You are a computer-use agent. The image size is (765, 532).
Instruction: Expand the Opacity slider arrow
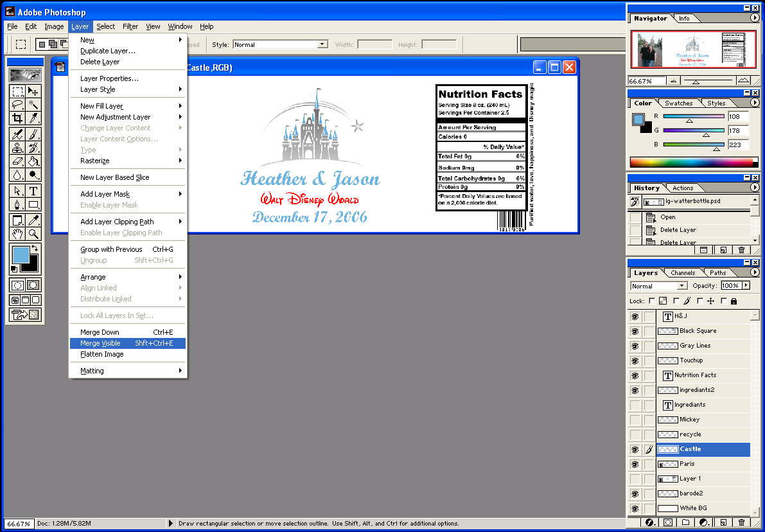746,286
